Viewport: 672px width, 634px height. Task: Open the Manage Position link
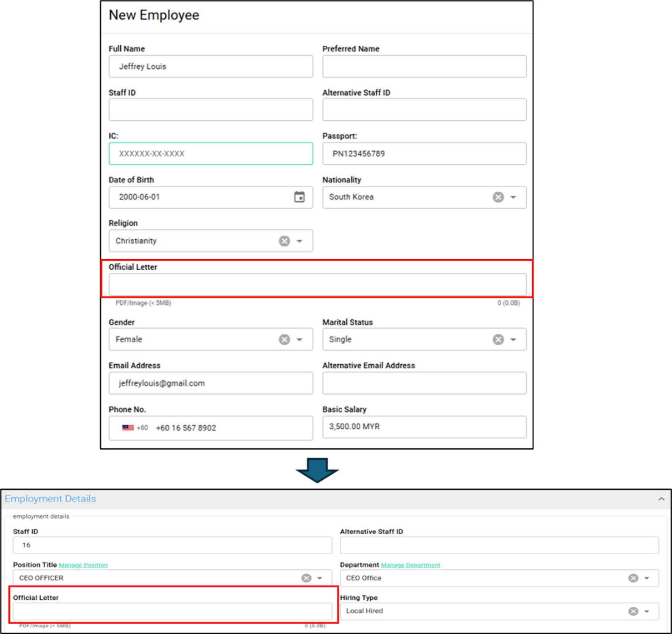click(83, 565)
